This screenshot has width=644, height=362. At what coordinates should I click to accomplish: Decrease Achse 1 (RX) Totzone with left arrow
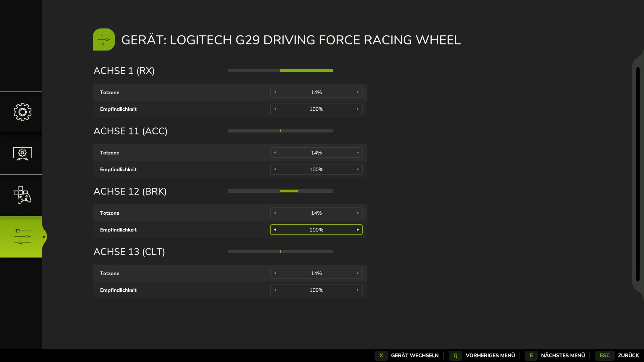[275, 92]
